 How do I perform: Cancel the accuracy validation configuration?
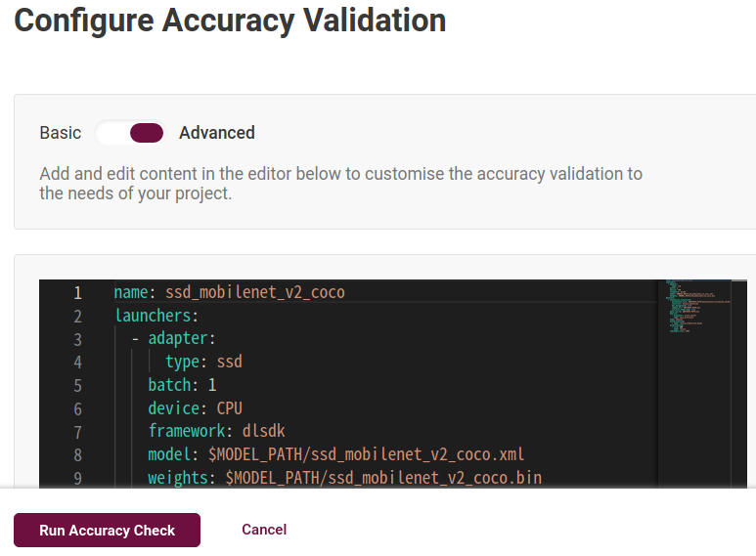point(264,530)
